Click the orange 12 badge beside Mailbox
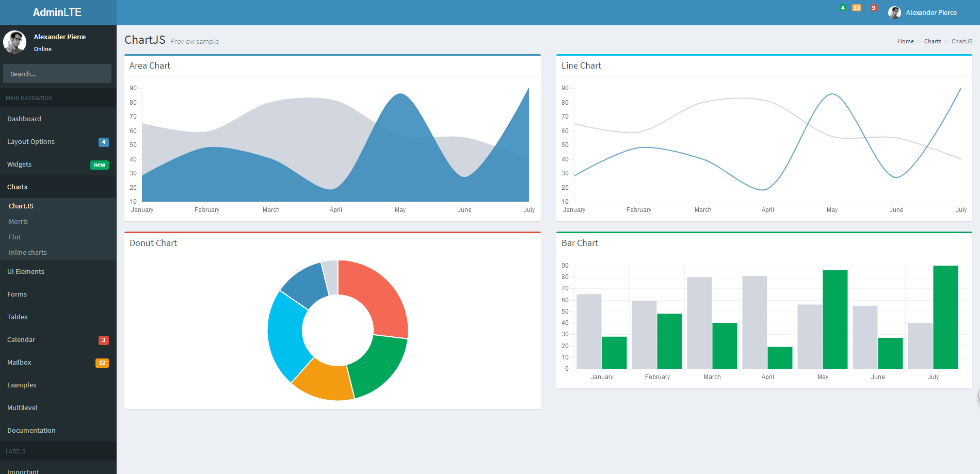980x474 pixels. [102, 363]
